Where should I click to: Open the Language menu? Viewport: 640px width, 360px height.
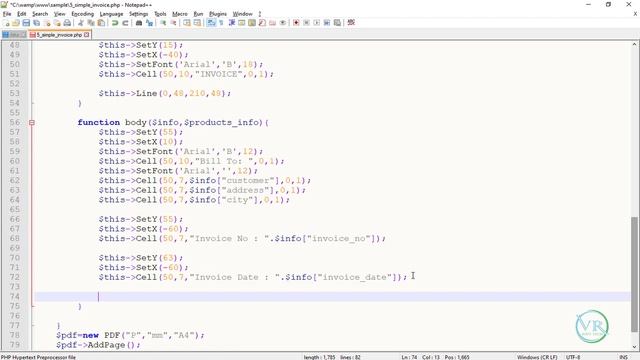point(111,14)
